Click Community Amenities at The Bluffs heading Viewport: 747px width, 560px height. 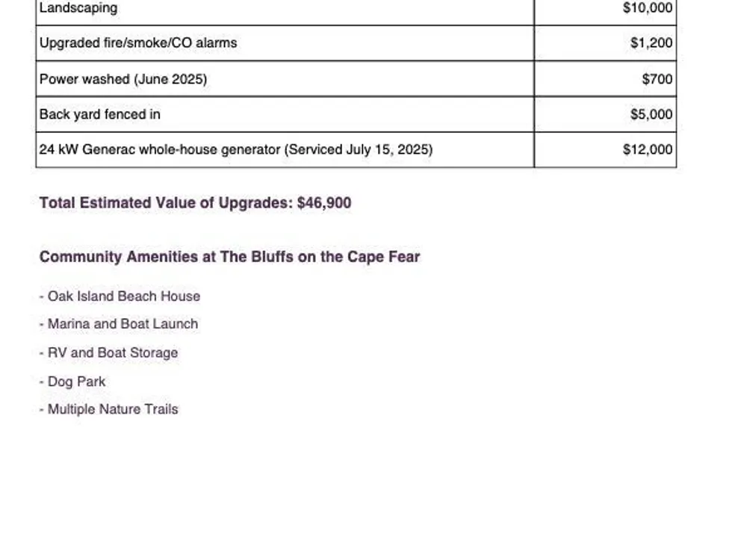[x=229, y=257]
